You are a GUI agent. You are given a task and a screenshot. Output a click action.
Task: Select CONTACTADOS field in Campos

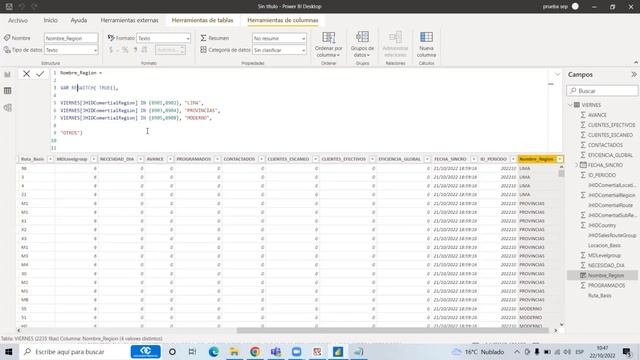point(605,145)
